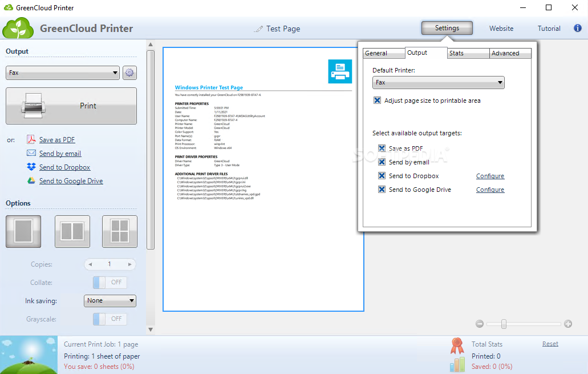588x374 pixels.
Task: Open the Website link in header
Action: pyautogui.click(x=501, y=29)
